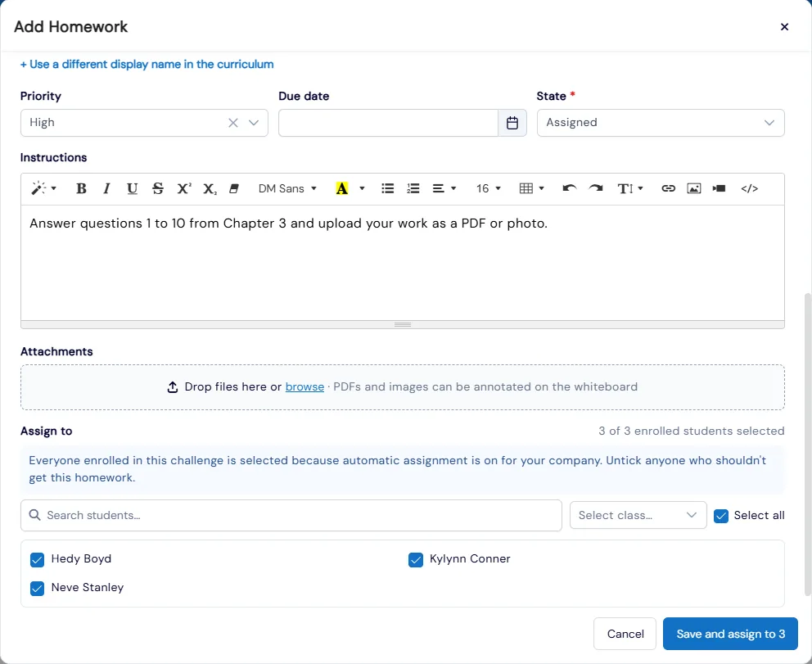Screen dimensions: 812x664
Task: Uncheck Hedy Boyd
Action: click(x=37, y=559)
